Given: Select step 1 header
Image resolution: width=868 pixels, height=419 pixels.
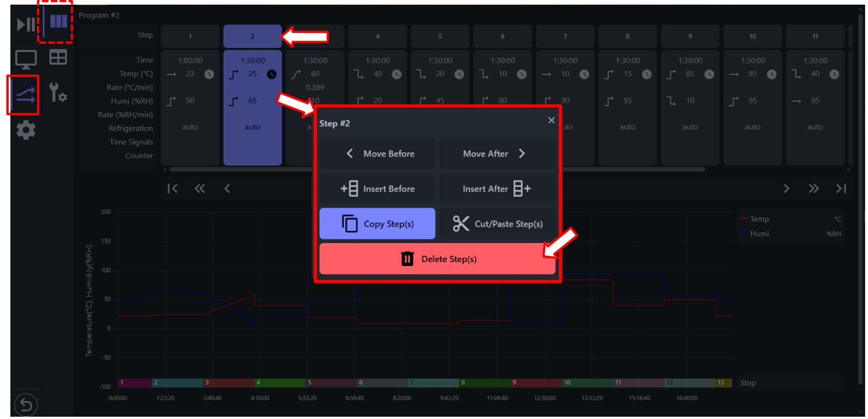Looking at the screenshot, I should [190, 36].
